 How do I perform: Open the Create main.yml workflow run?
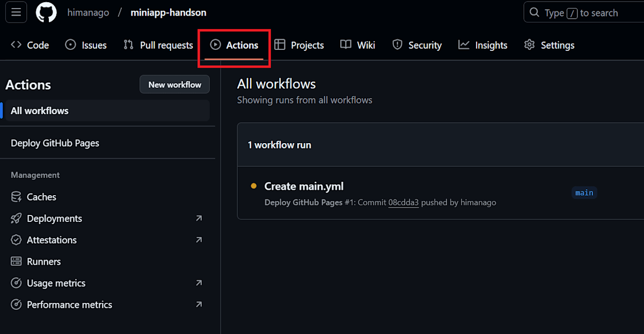coord(304,186)
